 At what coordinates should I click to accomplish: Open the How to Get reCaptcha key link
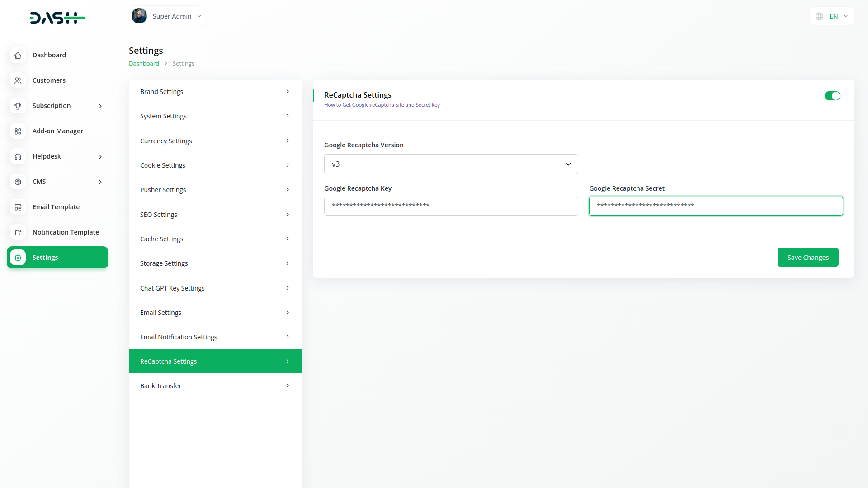(382, 105)
